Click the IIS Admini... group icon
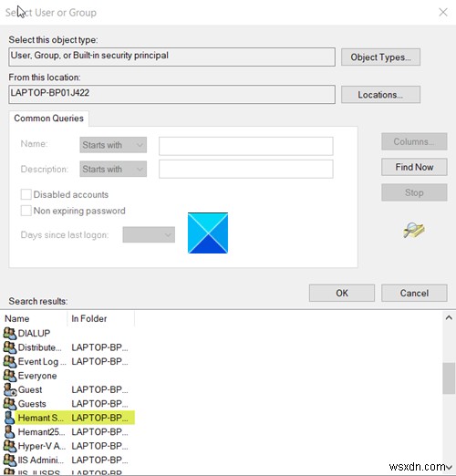Viewport: 456px width, 476px height. tap(10, 460)
